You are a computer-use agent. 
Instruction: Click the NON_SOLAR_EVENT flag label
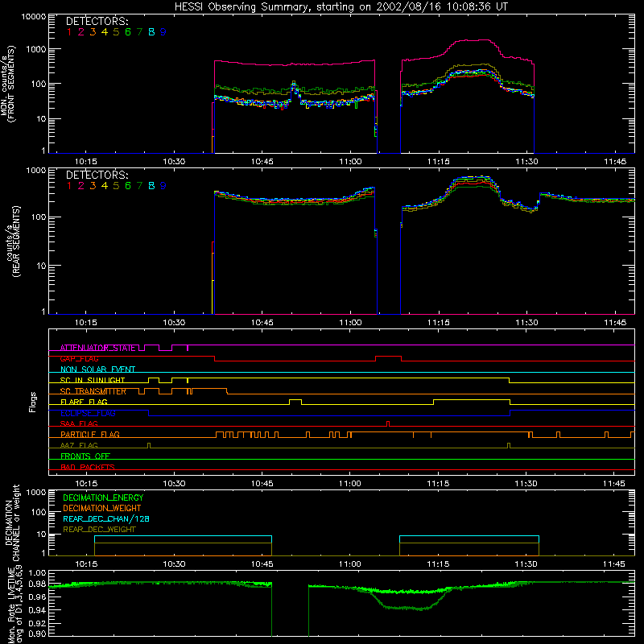[x=97, y=369]
